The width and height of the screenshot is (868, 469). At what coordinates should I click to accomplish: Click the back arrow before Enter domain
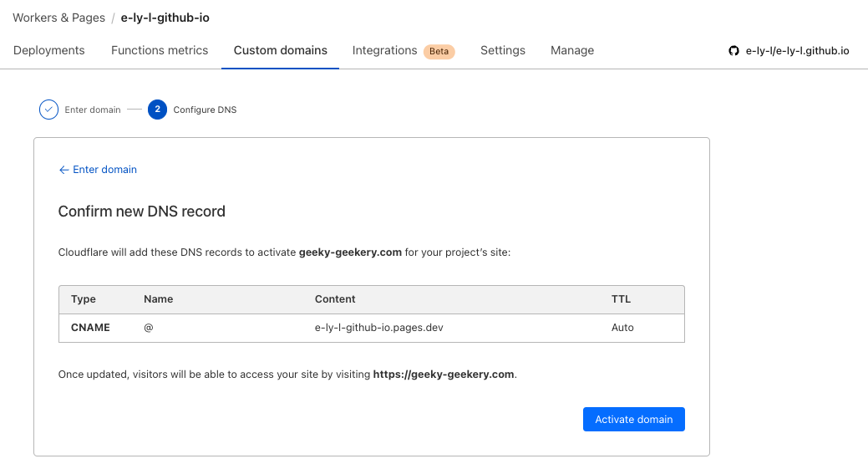click(63, 170)
